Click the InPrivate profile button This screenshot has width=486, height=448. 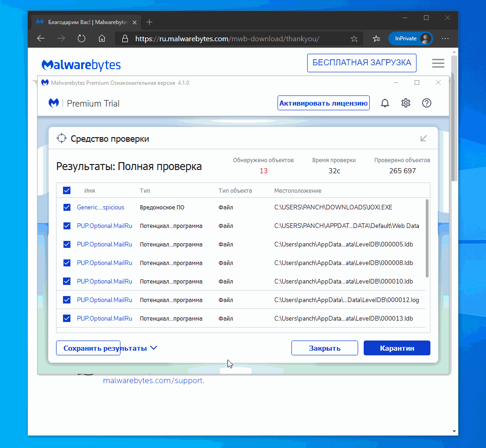click(x=410, y=38)
